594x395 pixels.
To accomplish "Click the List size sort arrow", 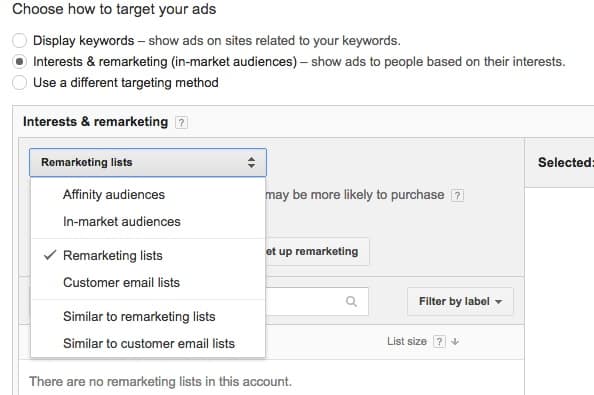I will pos(455,342).
